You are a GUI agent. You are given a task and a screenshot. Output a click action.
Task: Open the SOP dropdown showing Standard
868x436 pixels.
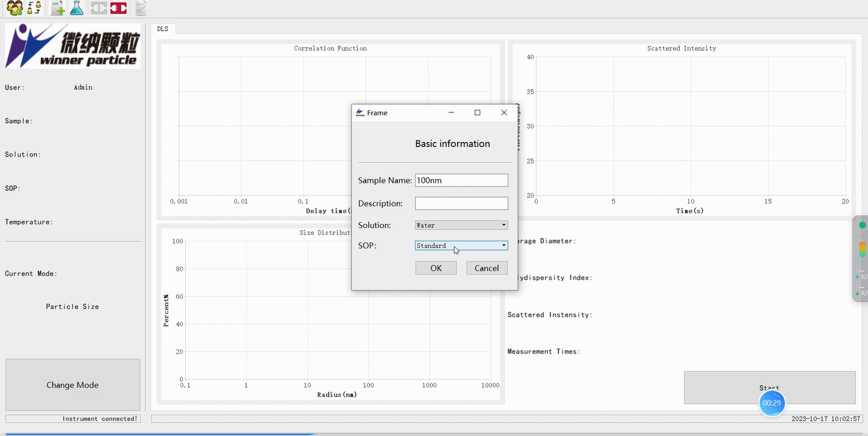(x=461, y=246)
